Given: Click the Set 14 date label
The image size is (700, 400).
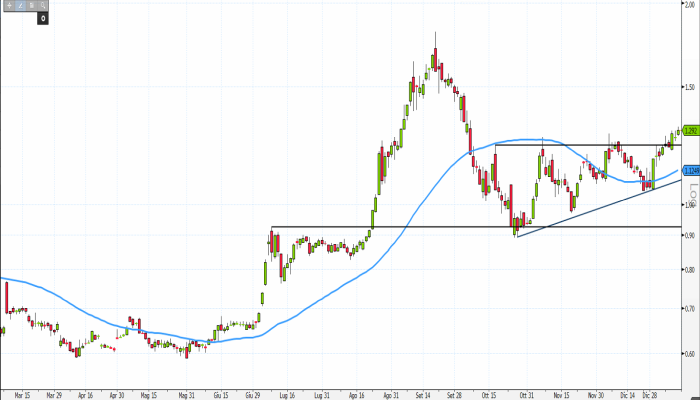Looking at the screenshot, I should pyautogui.click(x=424, y=394).
